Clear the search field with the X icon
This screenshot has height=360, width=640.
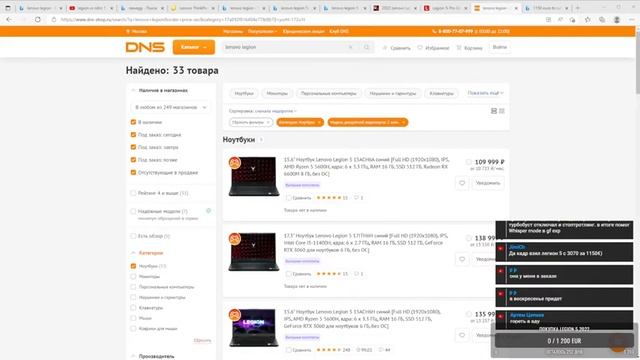pos(350,47)
